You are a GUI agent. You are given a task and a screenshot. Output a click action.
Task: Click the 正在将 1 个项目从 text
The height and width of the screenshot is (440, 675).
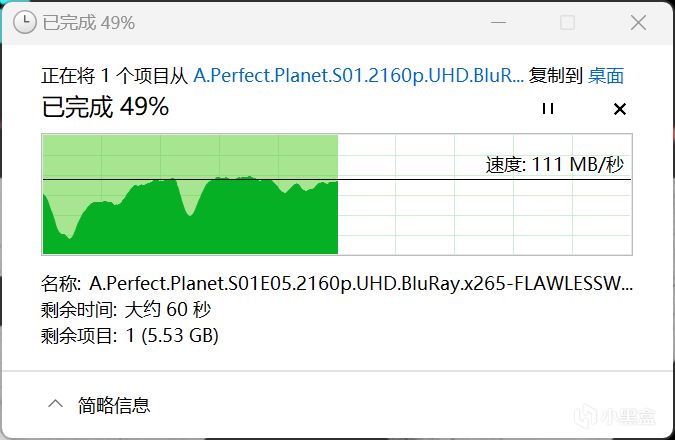click(114, 75)
